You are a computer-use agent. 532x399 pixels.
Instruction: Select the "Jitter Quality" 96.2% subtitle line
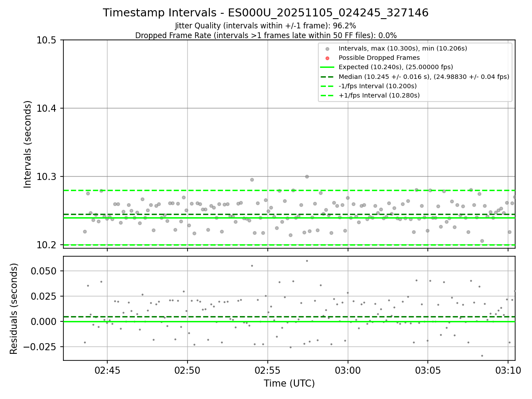tap(266, 26)
